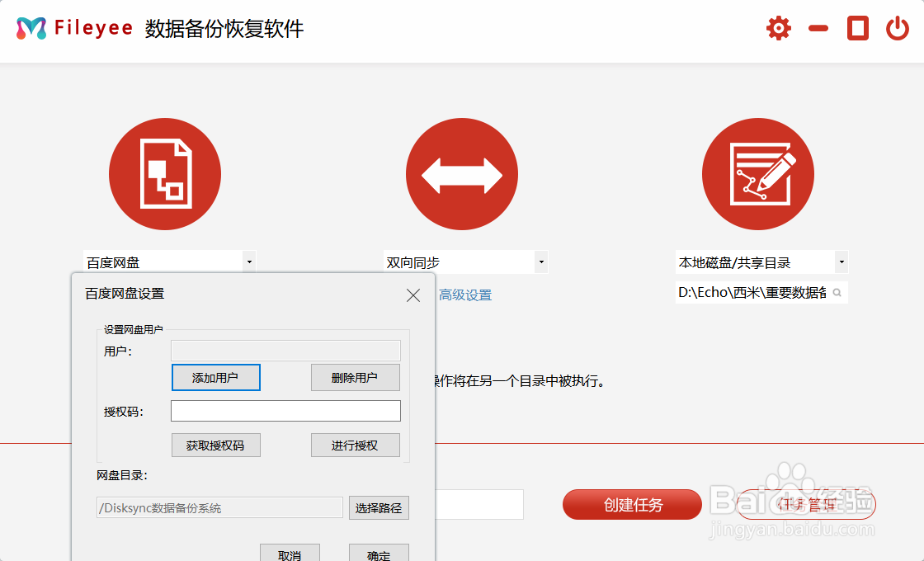The image size is (924, 561).
Task: Select the D:\Echo\西米 destination path field
Action: coord(755,293)
